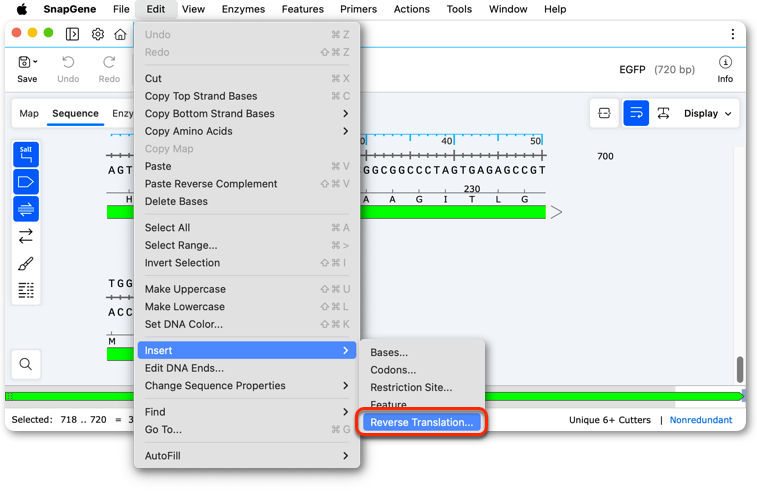Open the Tools menu
The width and height of the screenshot is (757, 501).
(x=459, y=9)
